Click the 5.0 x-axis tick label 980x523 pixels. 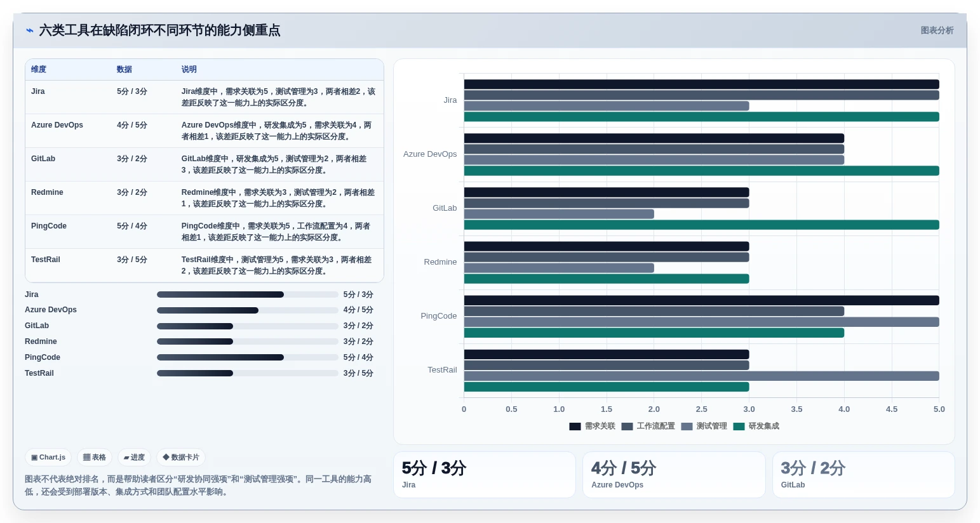[x=939, y=409]
